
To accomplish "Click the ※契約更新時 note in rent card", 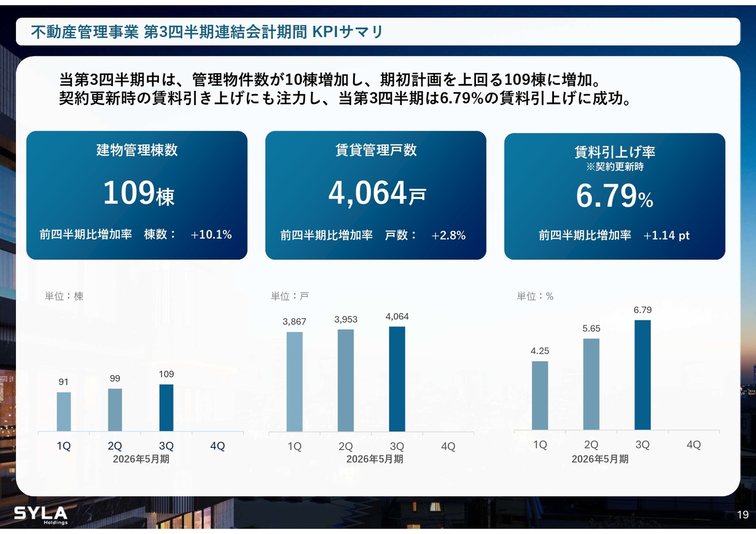I will click(x=614, y=167).
